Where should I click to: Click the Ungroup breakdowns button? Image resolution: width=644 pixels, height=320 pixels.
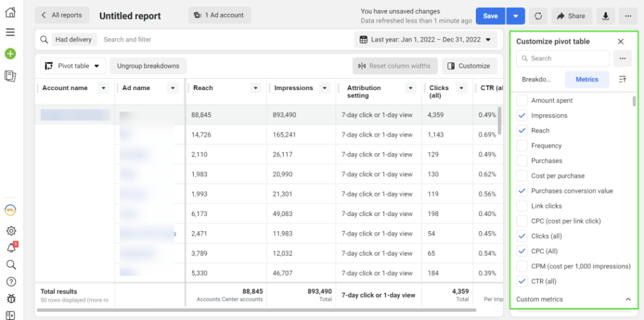(x=148, y=66)
